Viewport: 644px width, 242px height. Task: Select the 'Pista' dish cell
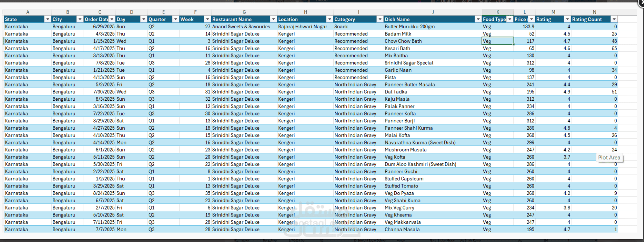(x=433, y=77)
